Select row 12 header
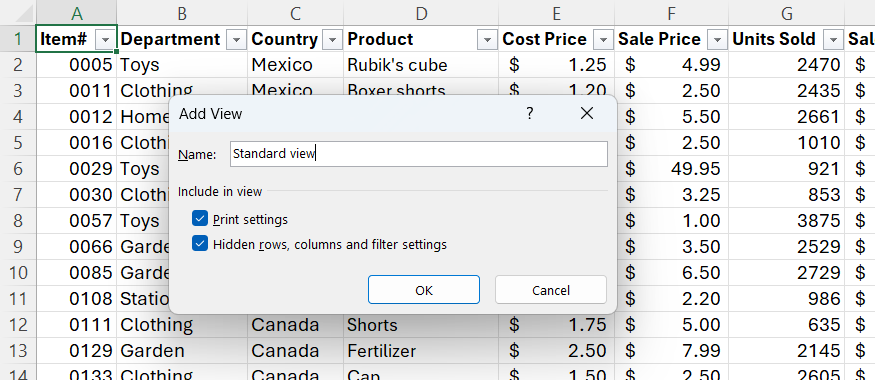 click(18, 324)
